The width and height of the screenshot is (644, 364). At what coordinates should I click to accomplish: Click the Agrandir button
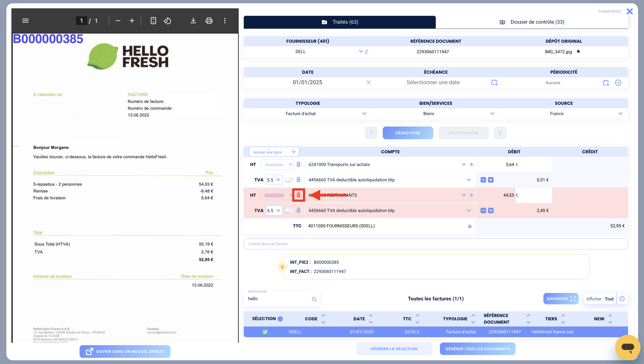[x=560, y=299]
